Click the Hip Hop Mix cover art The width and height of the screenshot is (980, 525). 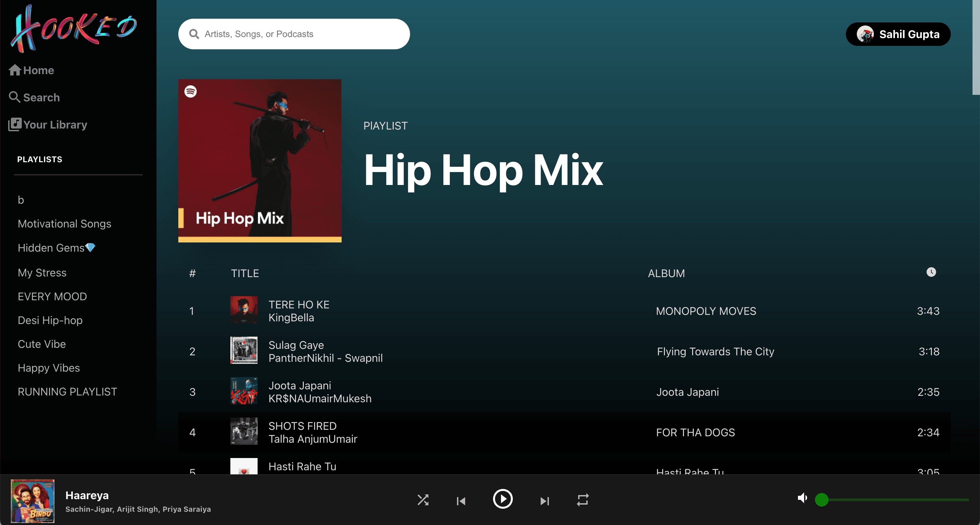[x=260, y=160]
